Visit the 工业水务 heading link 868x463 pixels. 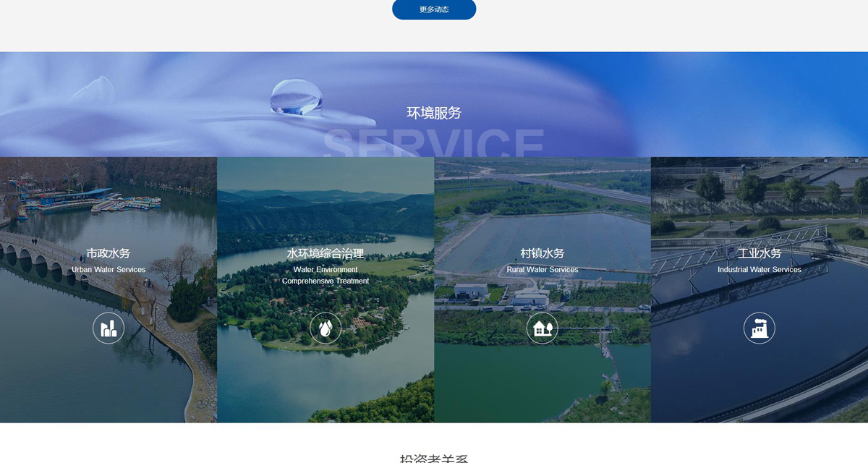759,253
